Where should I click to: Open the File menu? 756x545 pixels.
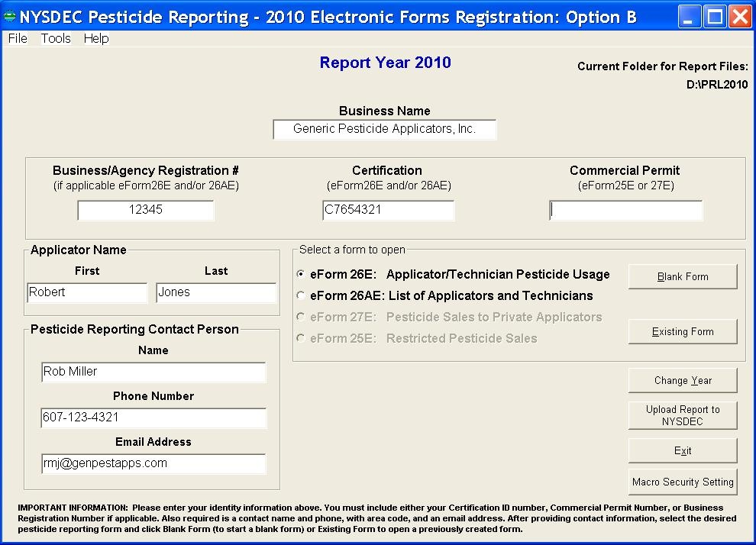click(18, 39)
